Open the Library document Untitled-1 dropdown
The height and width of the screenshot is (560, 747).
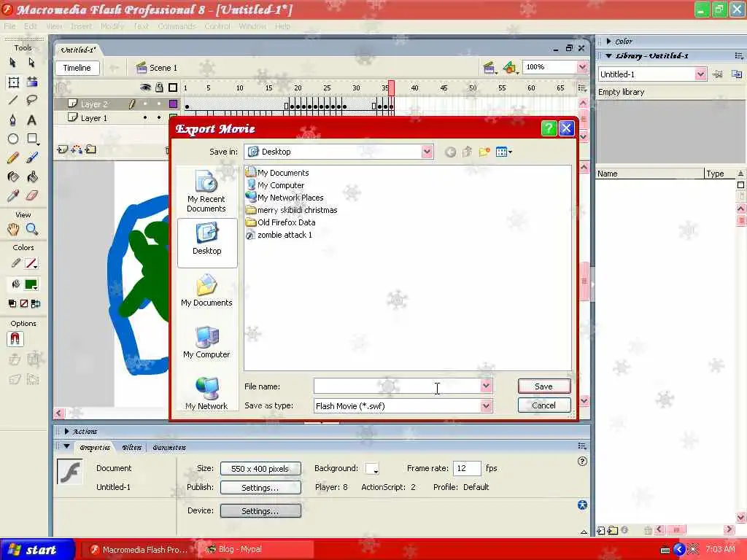click(x=700, y=74)
